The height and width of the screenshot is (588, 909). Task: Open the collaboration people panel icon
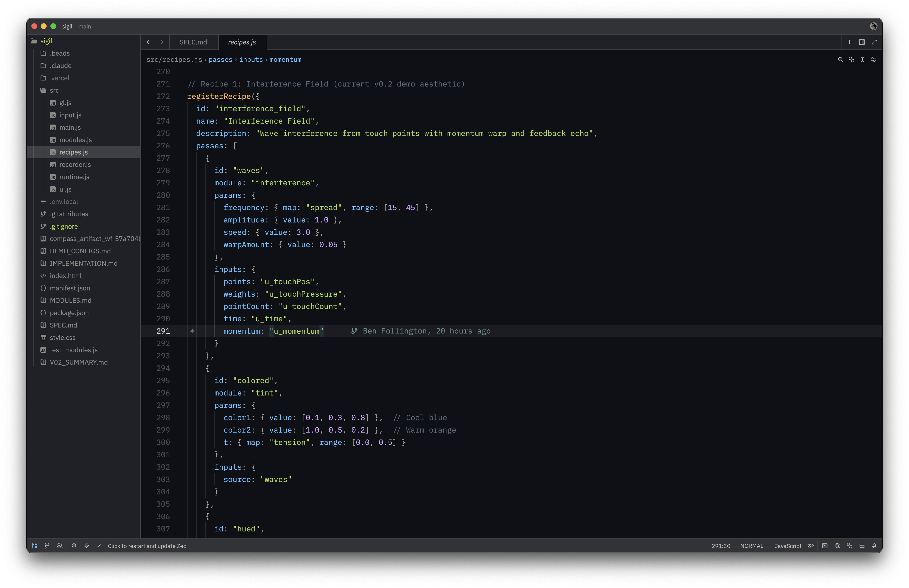pos(60,546)
